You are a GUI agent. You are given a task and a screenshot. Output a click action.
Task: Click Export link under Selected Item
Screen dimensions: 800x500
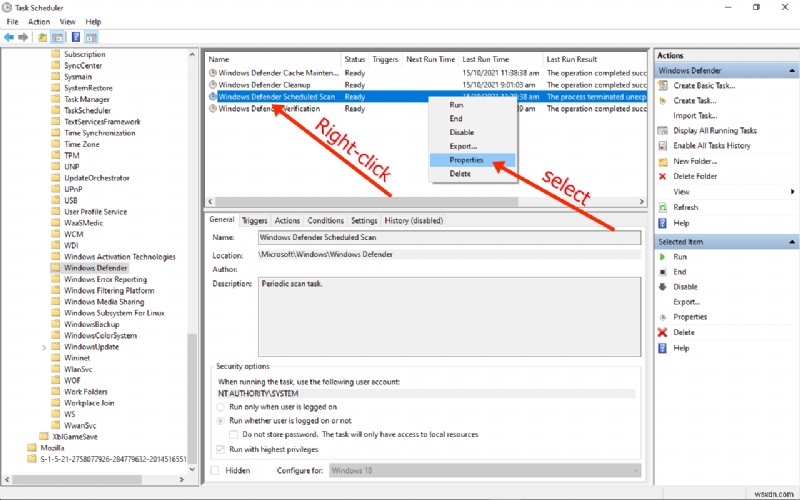coord(686,302)
